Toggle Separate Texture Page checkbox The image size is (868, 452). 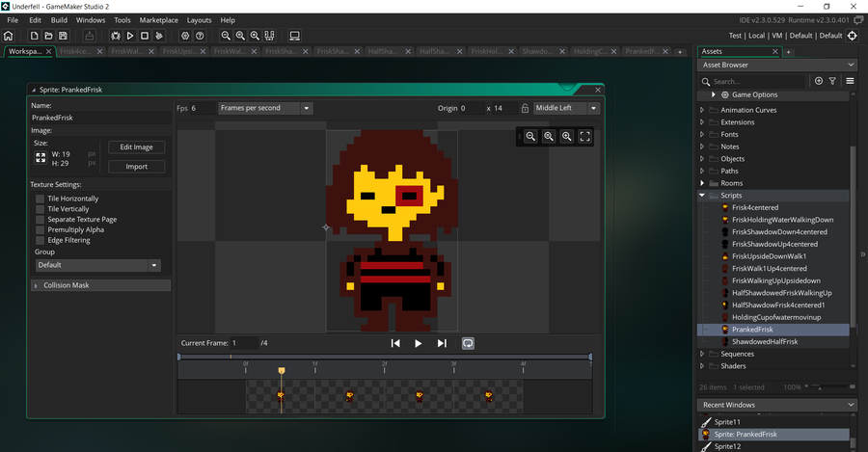pos(40,220)
